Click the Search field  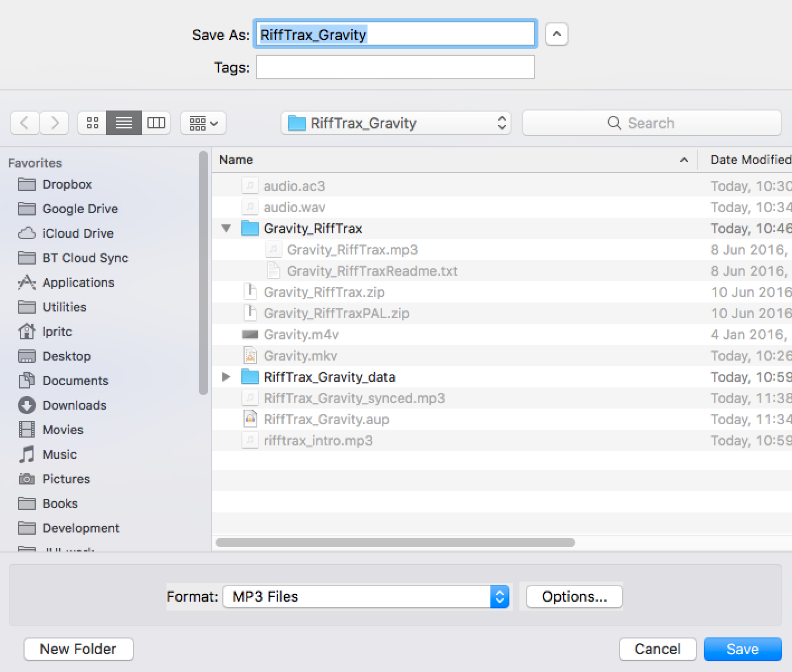coord(651,123)
